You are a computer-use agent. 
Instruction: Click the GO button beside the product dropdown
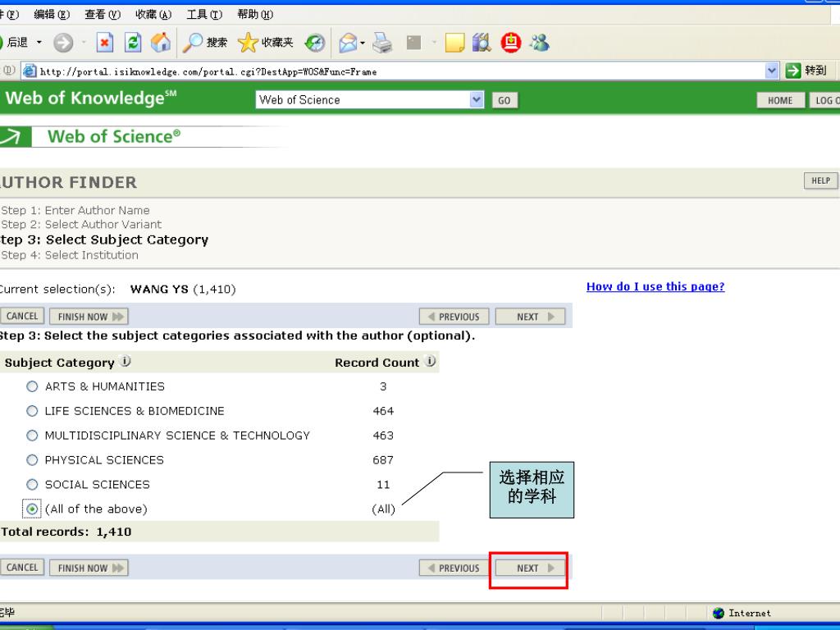point(504,100)
